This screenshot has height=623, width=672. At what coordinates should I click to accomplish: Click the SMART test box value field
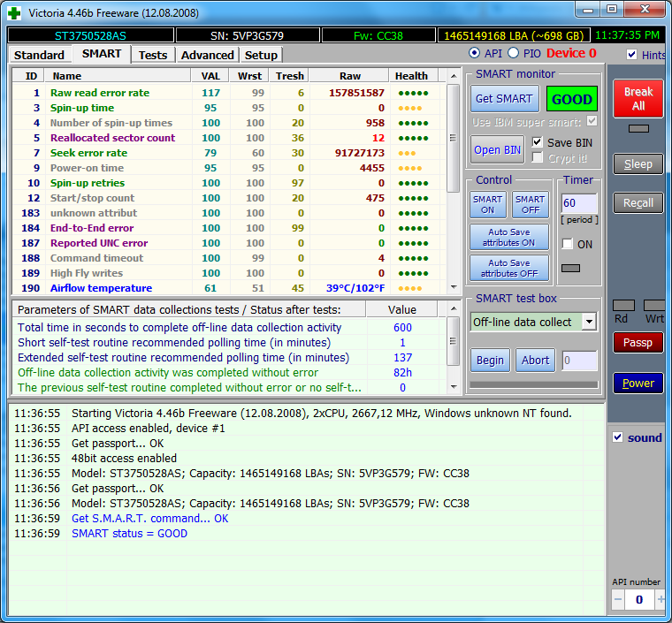579,361
